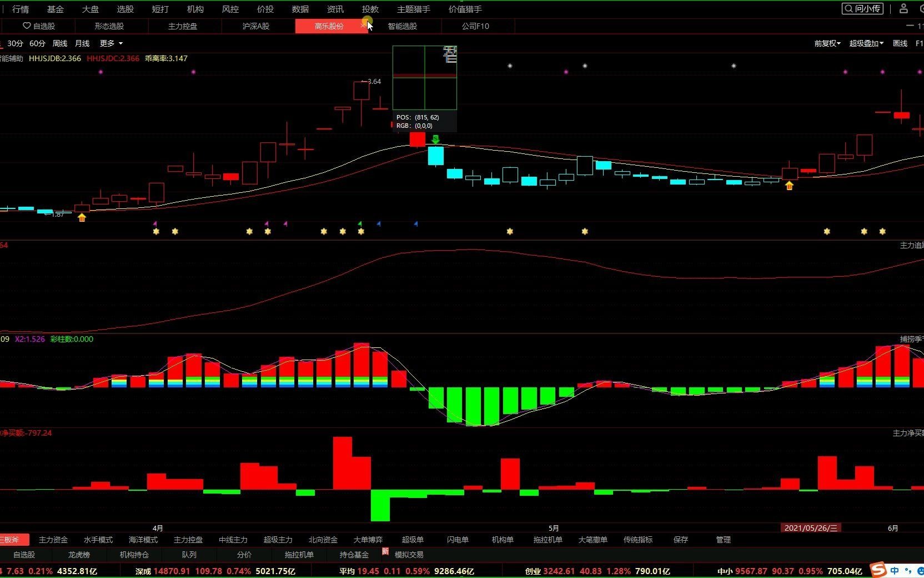Select the 闪电单 indicator tab
The height and width of the screenshot is (578, 924).
tap(458, 540)
